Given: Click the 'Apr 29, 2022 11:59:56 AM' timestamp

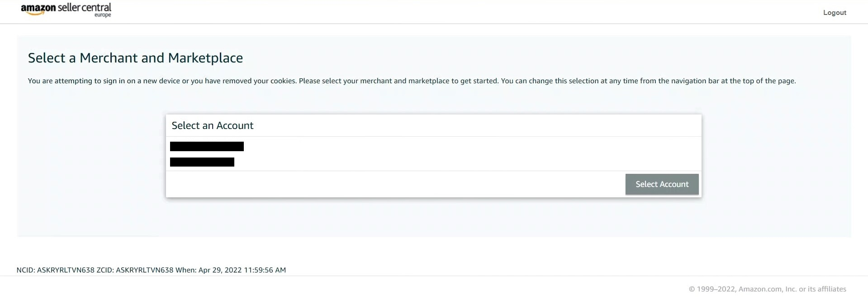Looking at the screenshot, I should [x=242, y=270].
